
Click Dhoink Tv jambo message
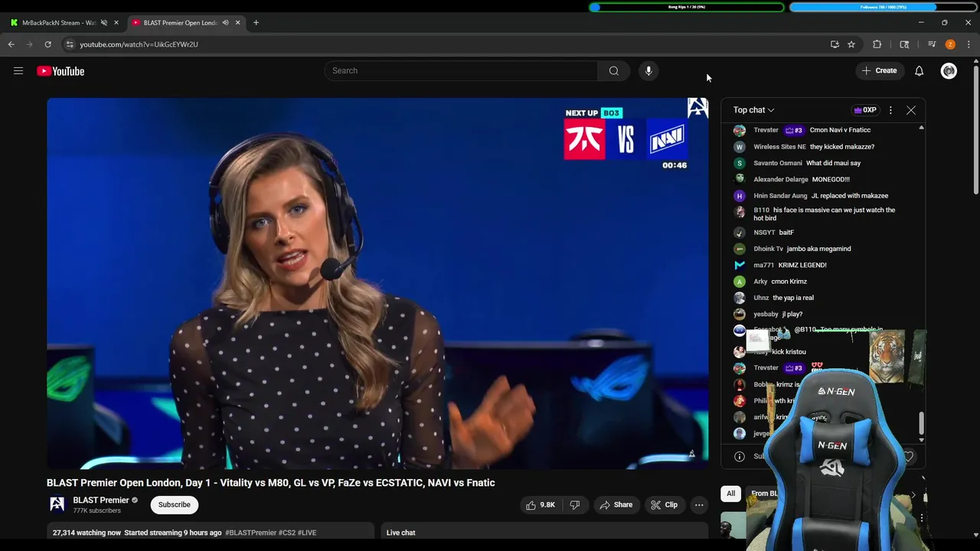tap(818, 249)
